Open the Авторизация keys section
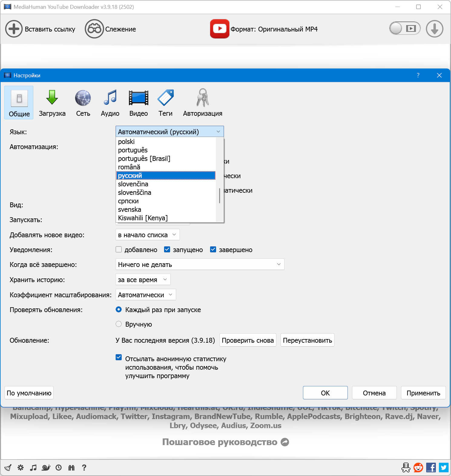This screenshot has width=451, height=476. coord(202,103)
